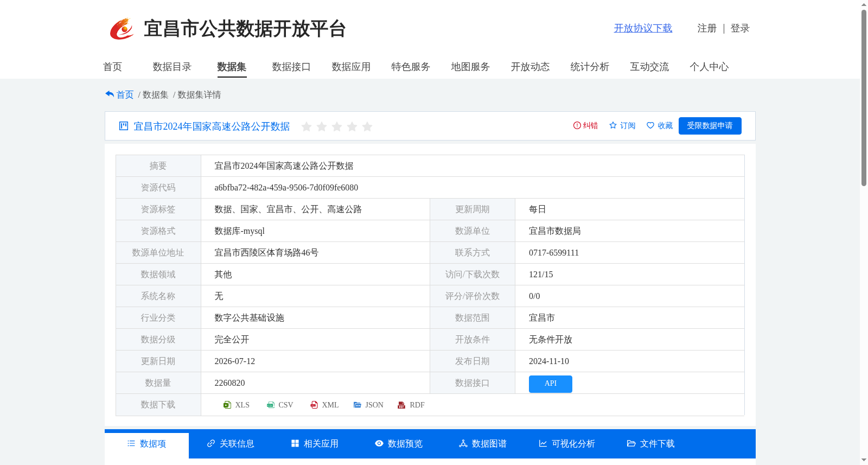868x465 pixels.
Task: Download the dataset as XML
Action: [324, 405]
